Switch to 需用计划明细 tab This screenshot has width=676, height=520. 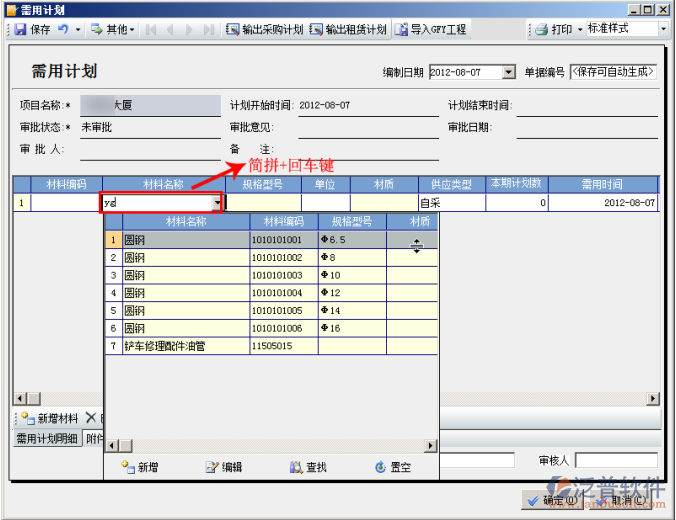coord(47,439)
